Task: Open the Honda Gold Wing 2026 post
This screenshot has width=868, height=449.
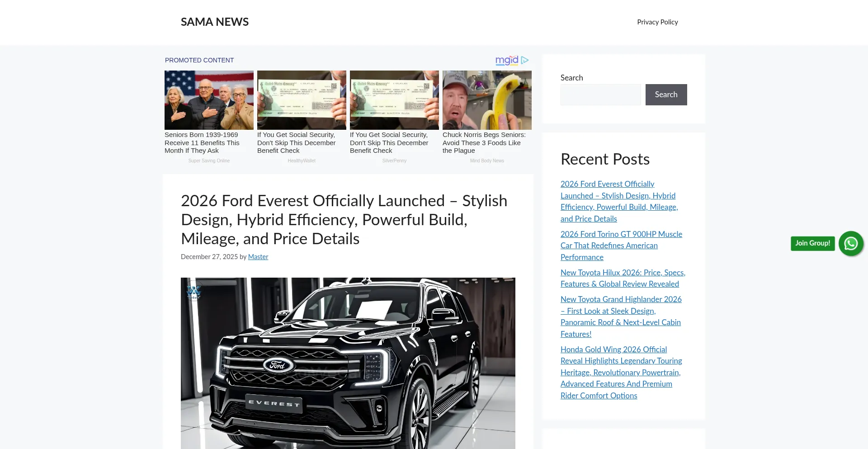Action: 621,372
